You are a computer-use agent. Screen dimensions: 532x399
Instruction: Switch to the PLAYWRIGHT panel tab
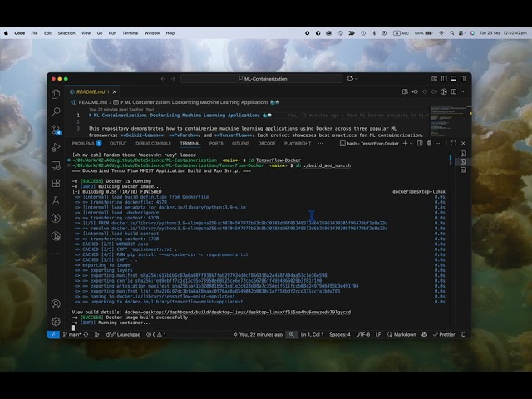298,144
